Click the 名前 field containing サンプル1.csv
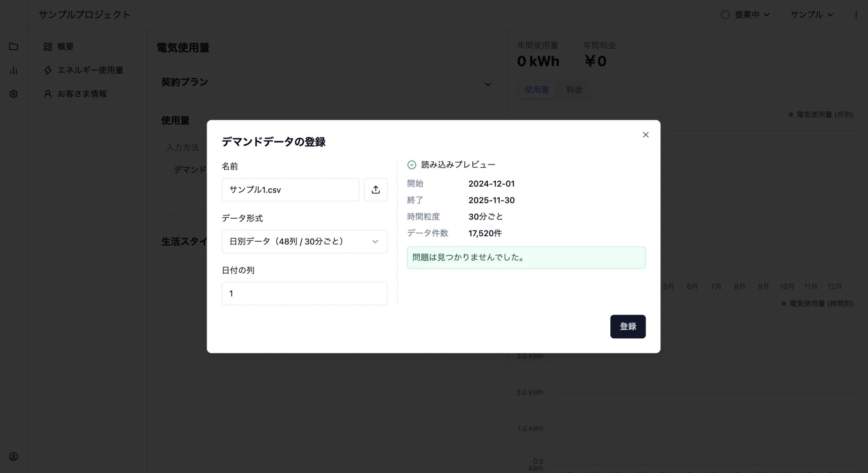The image size is (868, 473). tap(290, 190)
